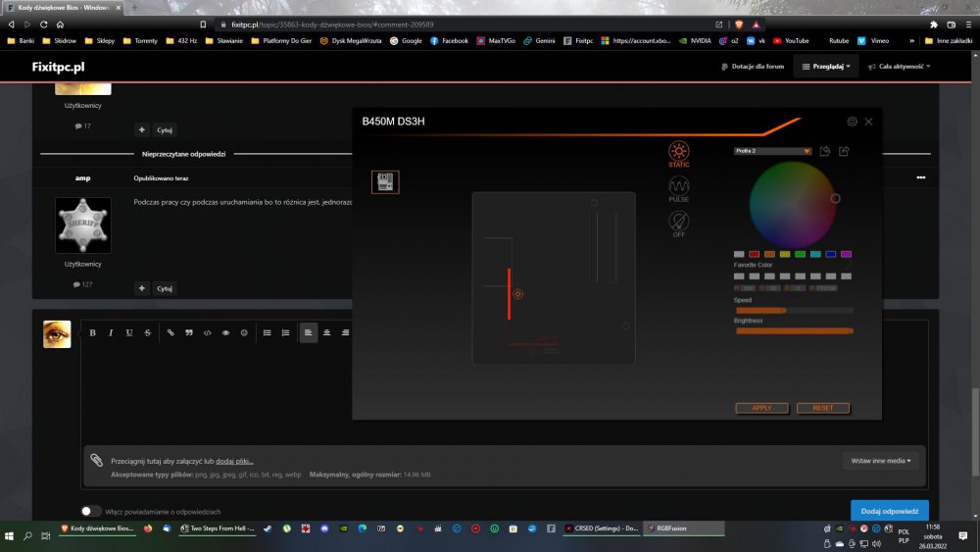Click the Brightness slider bar
Image resolution: width=980 pixels, height=552 pixels.
pyautogui.click(x=794, y=330)
